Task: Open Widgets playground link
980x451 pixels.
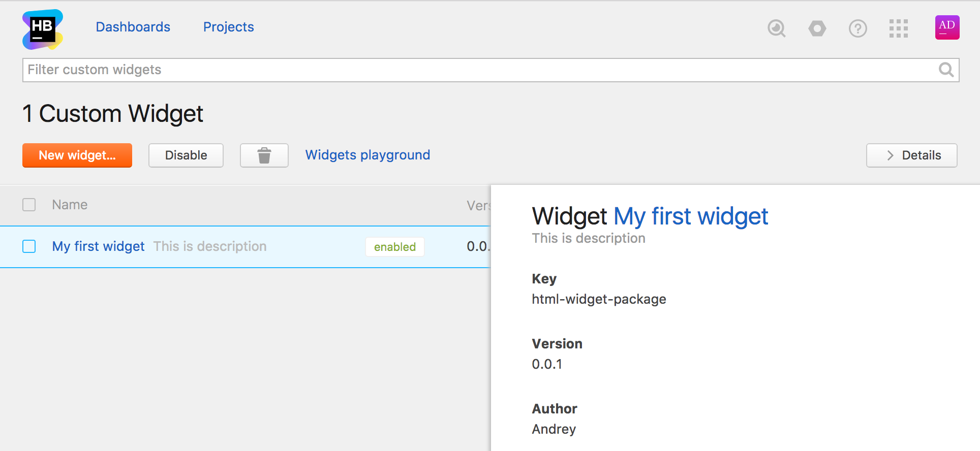Action: coord(367,155)
